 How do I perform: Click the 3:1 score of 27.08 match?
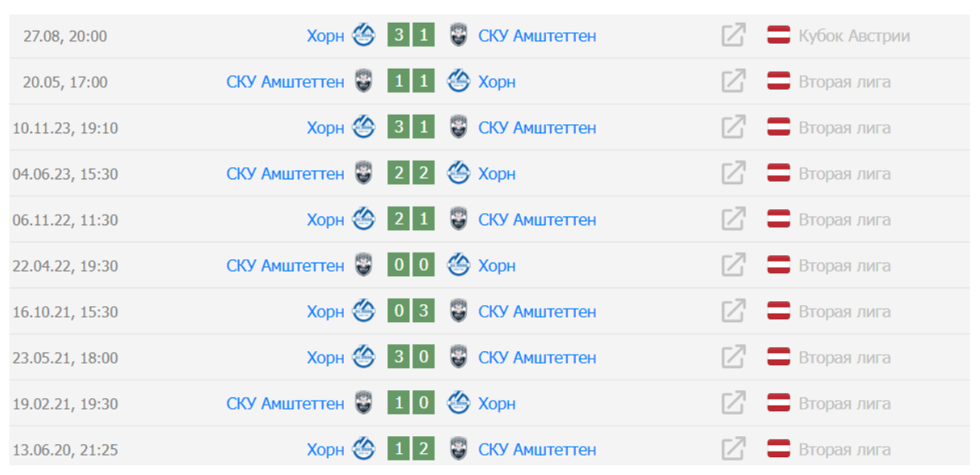411,36
